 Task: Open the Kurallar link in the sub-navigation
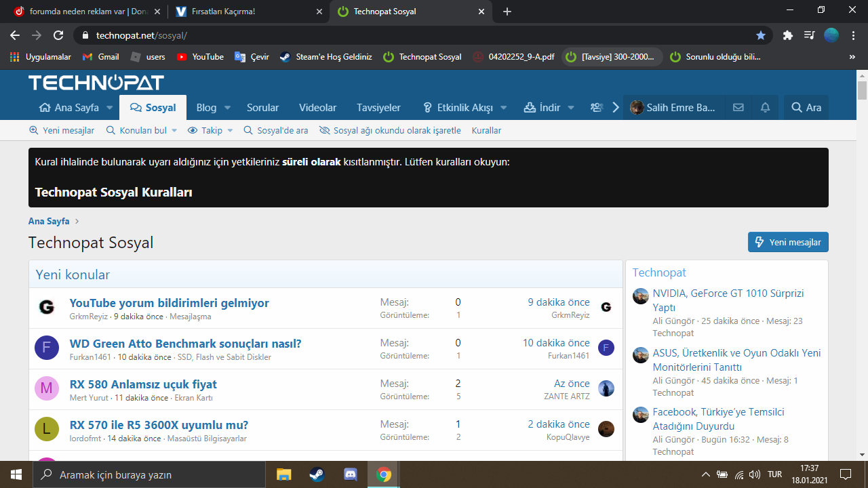(486, 130)
